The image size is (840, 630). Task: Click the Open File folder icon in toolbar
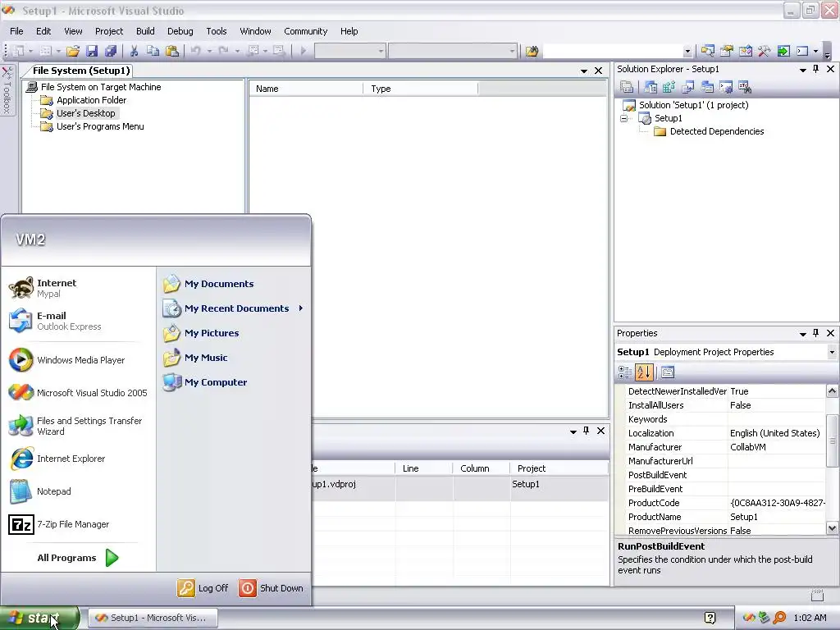73,51
